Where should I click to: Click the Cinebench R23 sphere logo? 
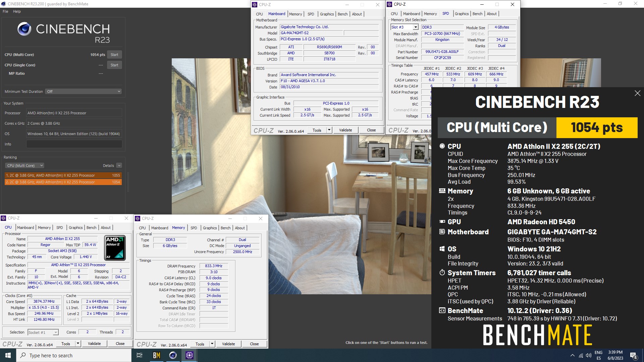[24, 29]
